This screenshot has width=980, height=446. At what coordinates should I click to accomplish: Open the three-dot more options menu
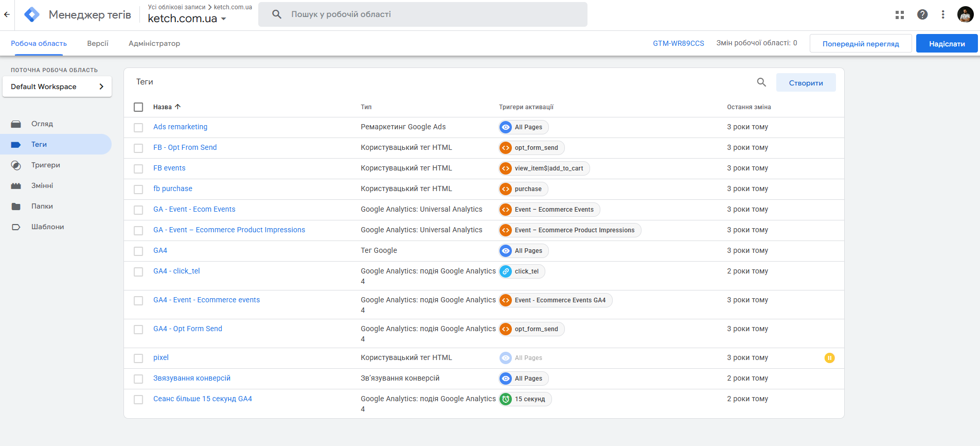click(943, 15)
